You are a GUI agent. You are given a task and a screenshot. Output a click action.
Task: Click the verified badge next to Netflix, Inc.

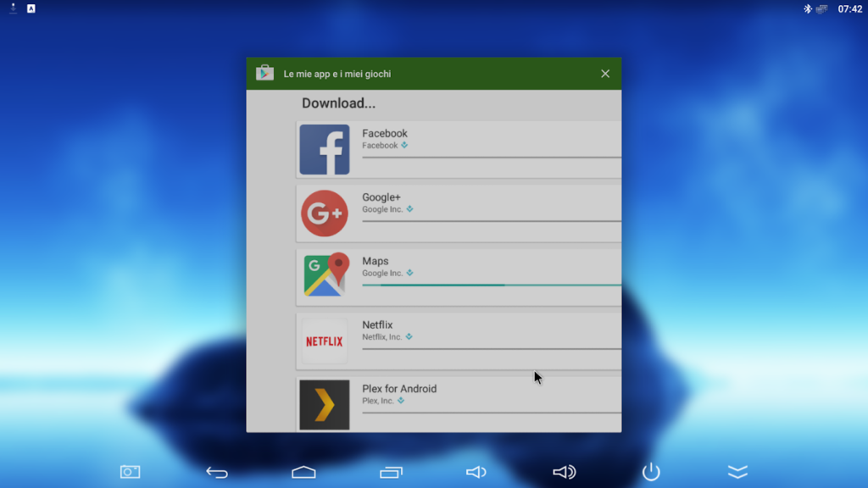409,336
